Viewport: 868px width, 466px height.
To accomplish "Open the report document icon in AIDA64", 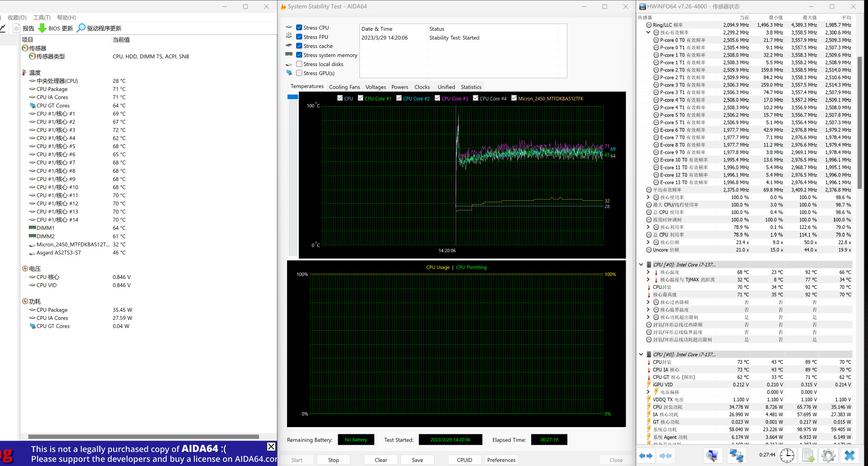I will [x=17, y=28].
